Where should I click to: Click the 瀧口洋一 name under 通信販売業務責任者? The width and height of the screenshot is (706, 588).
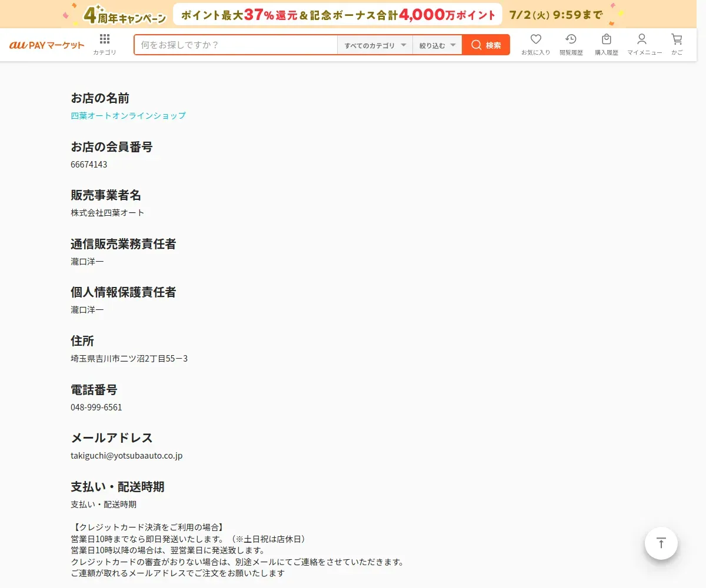pos(87,262)
